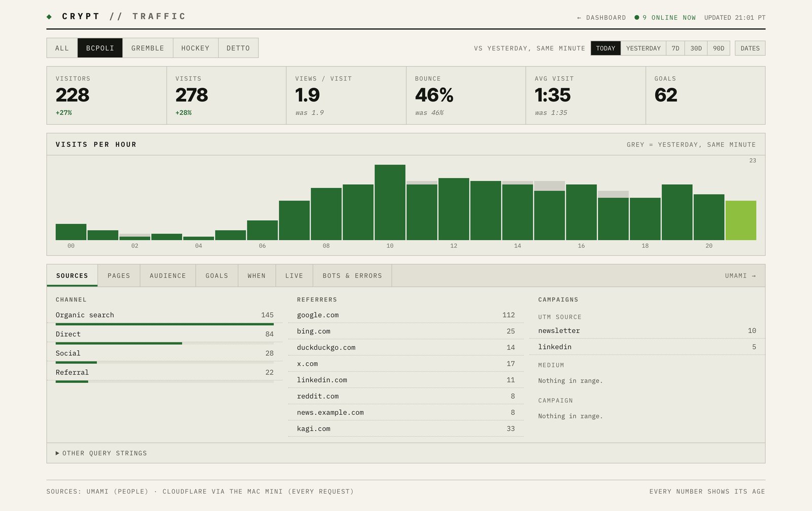This screenshot has width=812, height=511.
Task: Click the 9 Online Now indicator
Action: (x=665, y=18)
